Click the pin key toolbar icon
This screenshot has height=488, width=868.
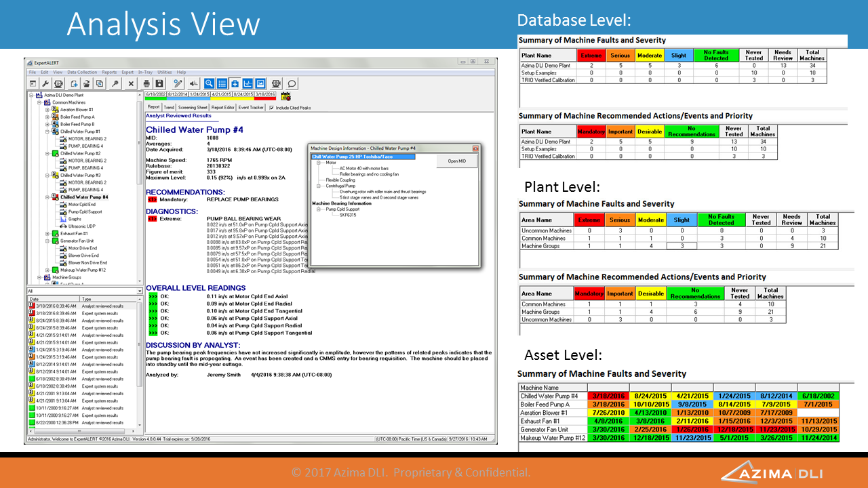click(115, 83)
